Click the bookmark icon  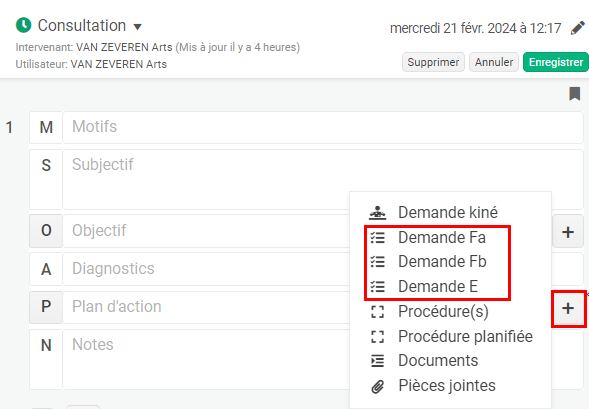(x=574, y=94)
